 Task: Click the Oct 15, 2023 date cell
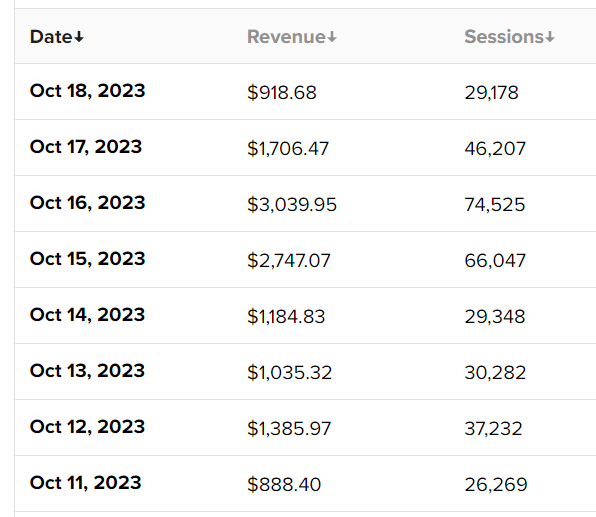[x=87, y=258]
